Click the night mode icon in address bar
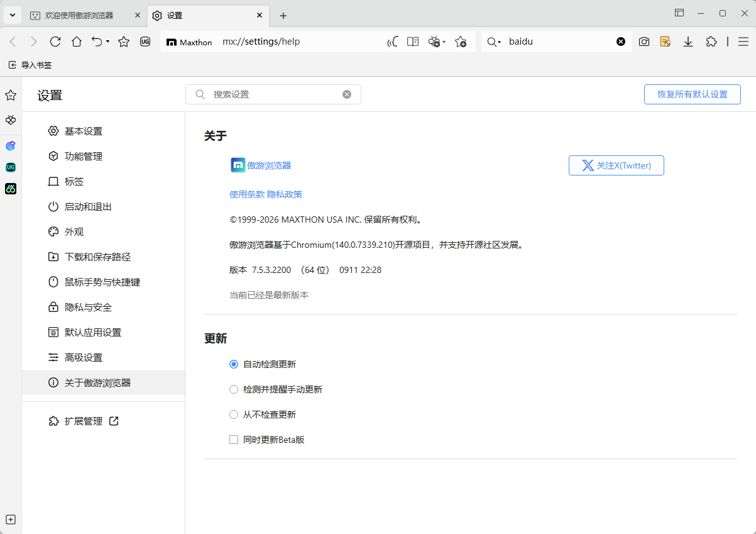This screenshot has width=756, height=534. 434,42
